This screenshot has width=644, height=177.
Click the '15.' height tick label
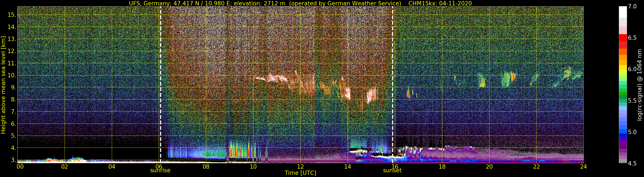[12, 15]
